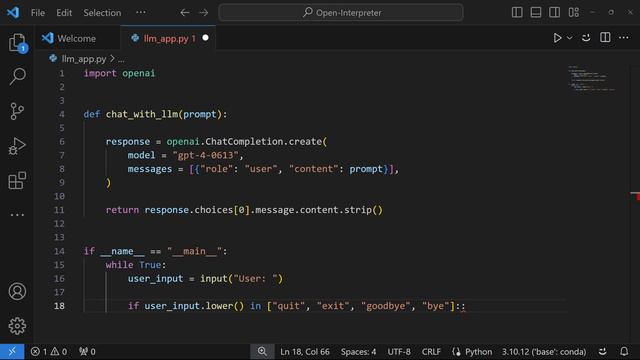Open the remote window button in status bar

[12, 351]
